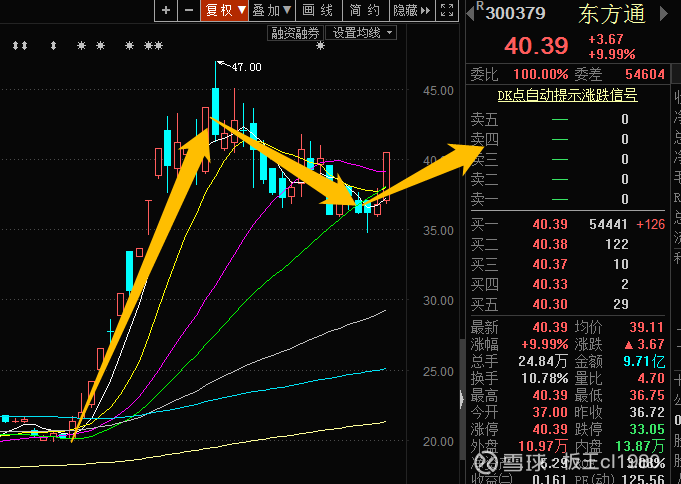Click the 47.00 high price marker
Screen dimensions: 681x484
tap(246, 67)
